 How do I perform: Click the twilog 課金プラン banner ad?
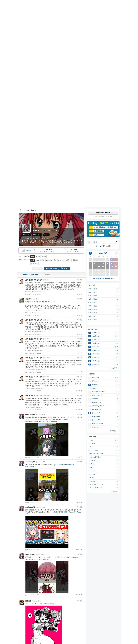[103, 229]
